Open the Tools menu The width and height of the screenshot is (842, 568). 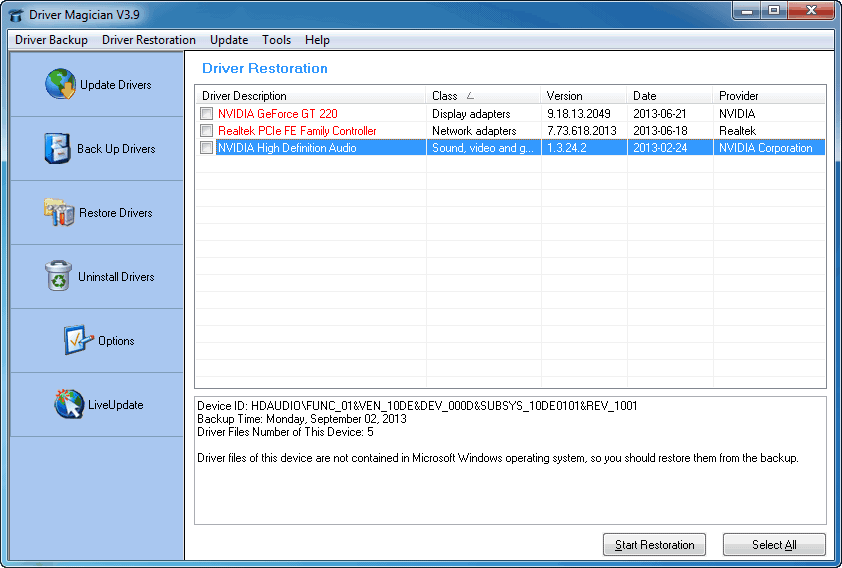pyautogui.click(x=276, y=40)
